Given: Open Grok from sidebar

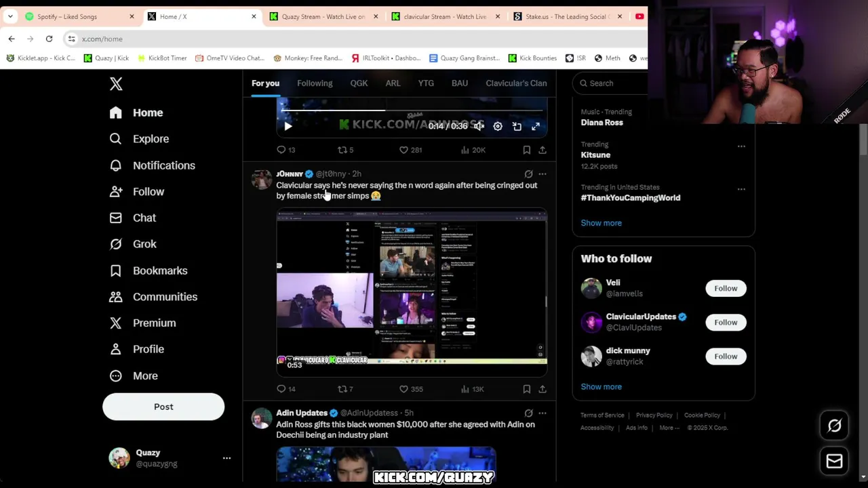Looking at the screenshot, I should (133, 244).
